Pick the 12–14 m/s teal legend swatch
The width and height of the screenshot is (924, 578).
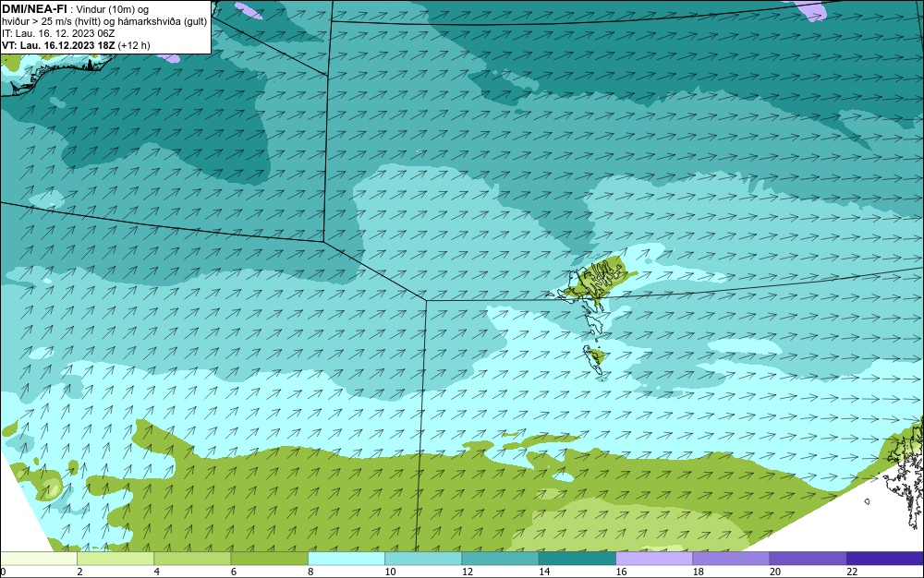coord(500,558)
